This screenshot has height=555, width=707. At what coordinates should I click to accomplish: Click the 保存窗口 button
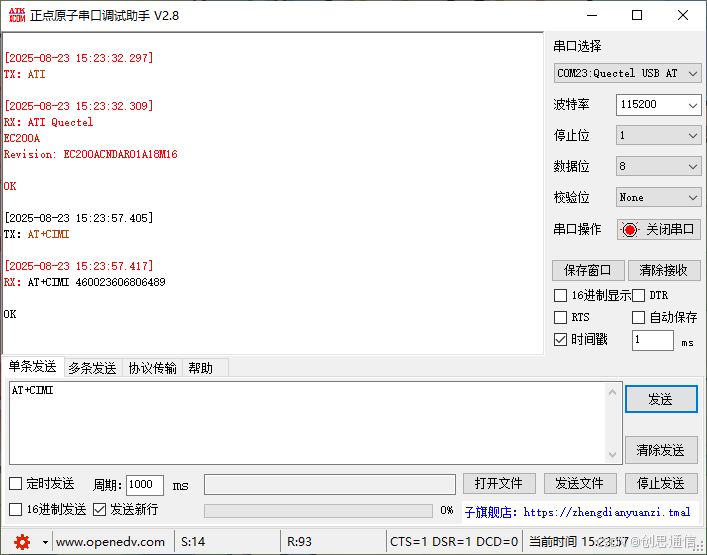click(x=588, y=271)
